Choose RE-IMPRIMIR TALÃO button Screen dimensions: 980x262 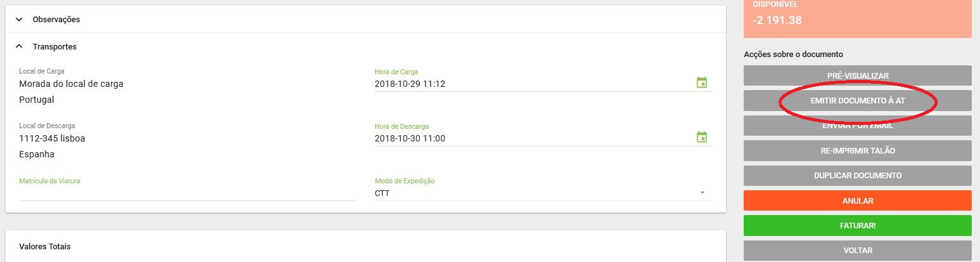pyautogui.click(x=858, y=151)
